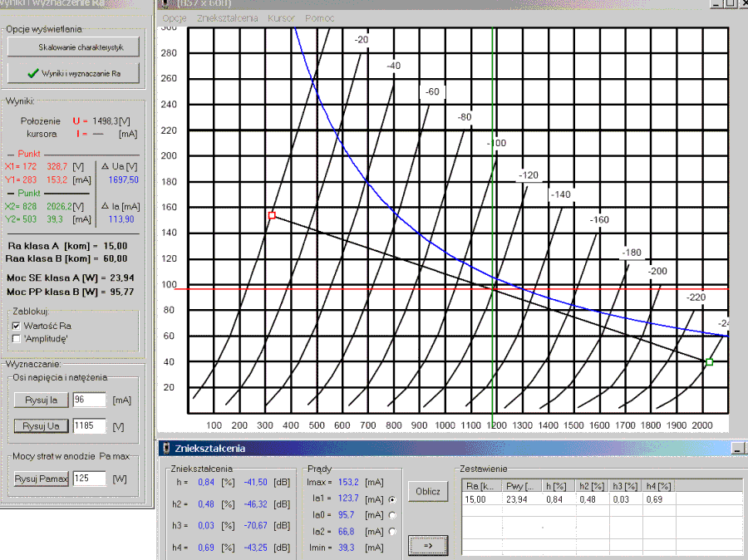Select the 0,69 cell in the Zestawienie table
Screen dimensions: 748x560
click(x=655, y=499)
